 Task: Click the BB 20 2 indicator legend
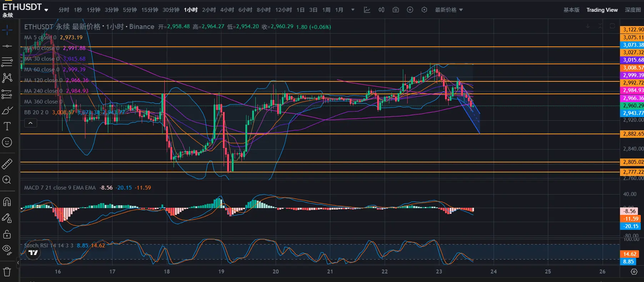point(36,112)
